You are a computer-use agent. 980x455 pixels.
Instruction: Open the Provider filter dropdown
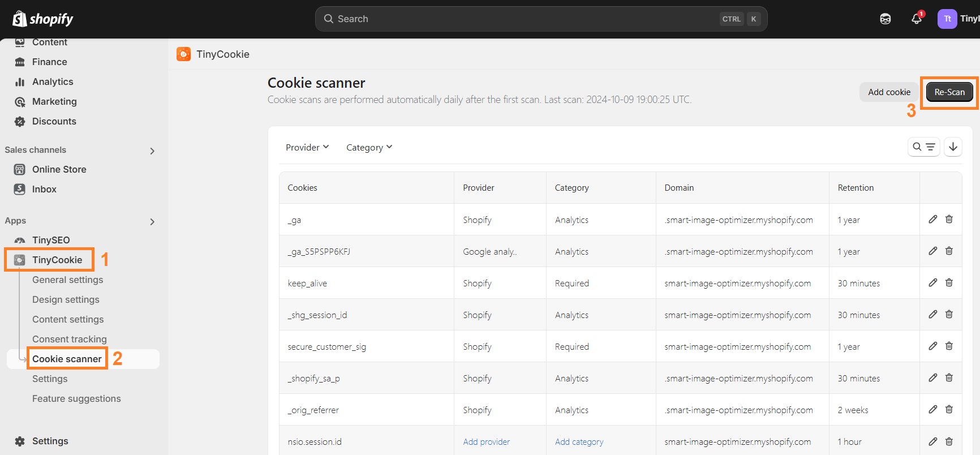(x=307, y=147)
